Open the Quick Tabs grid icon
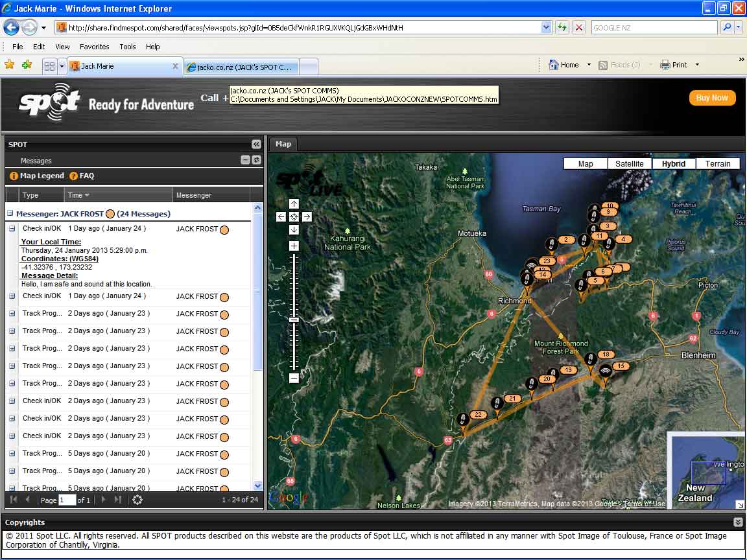Image resolution: width=747 pixels, height=560 pixels. pos(49,66)
